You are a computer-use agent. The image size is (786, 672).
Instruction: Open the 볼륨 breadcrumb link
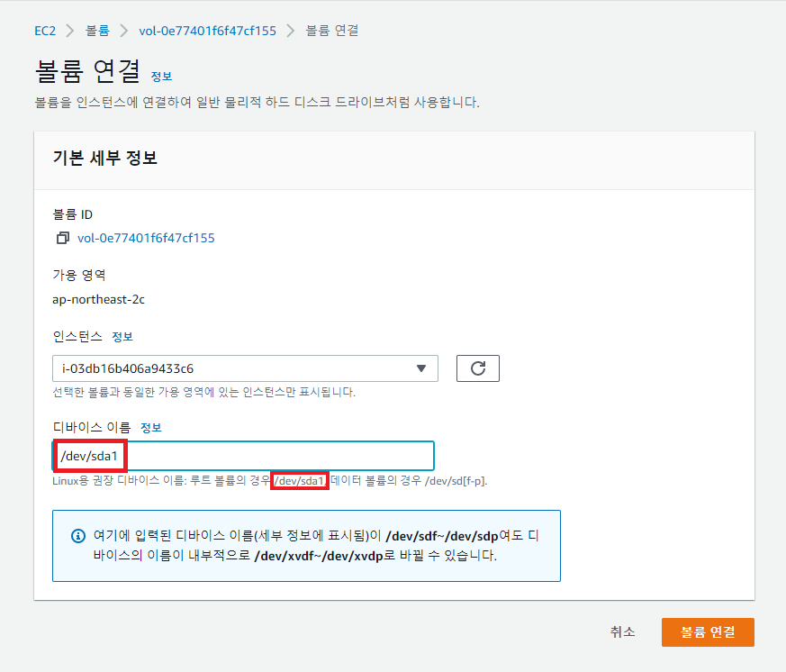pyautogui.click(x=97, y=31)
